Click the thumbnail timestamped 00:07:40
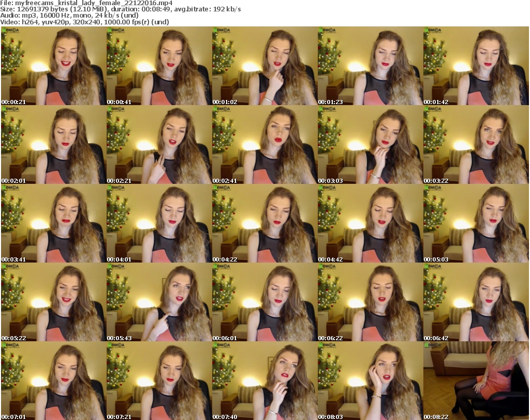The height and width of the screenshot is (420, 530). [x=264, y=382]
